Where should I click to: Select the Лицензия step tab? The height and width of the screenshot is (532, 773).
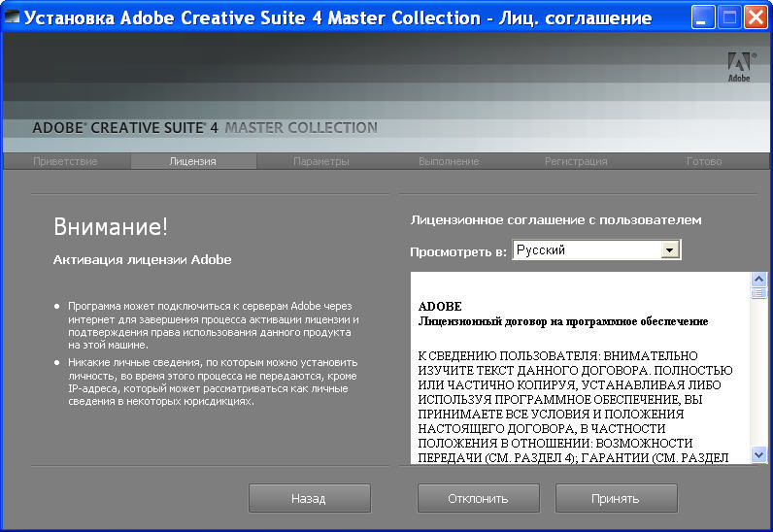[192, 161]
